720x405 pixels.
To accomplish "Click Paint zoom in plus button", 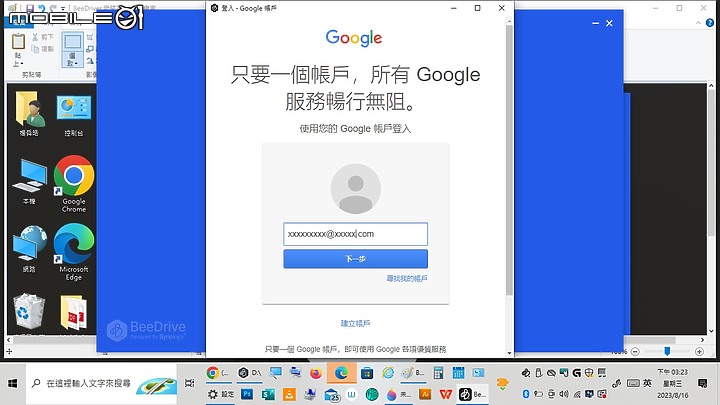I will click(699, 352).
